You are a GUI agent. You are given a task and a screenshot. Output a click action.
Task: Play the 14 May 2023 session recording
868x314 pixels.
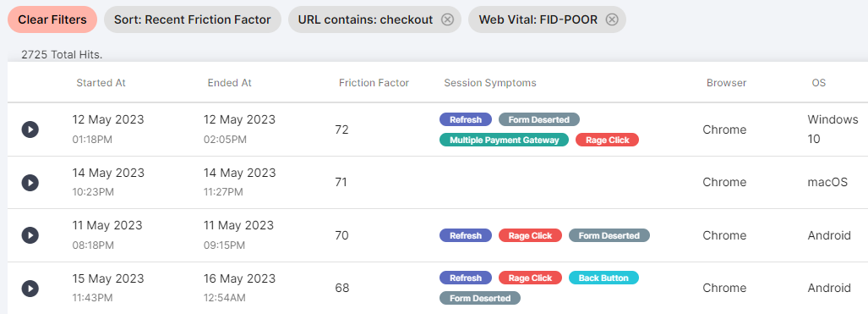click(x=30, y=183)
